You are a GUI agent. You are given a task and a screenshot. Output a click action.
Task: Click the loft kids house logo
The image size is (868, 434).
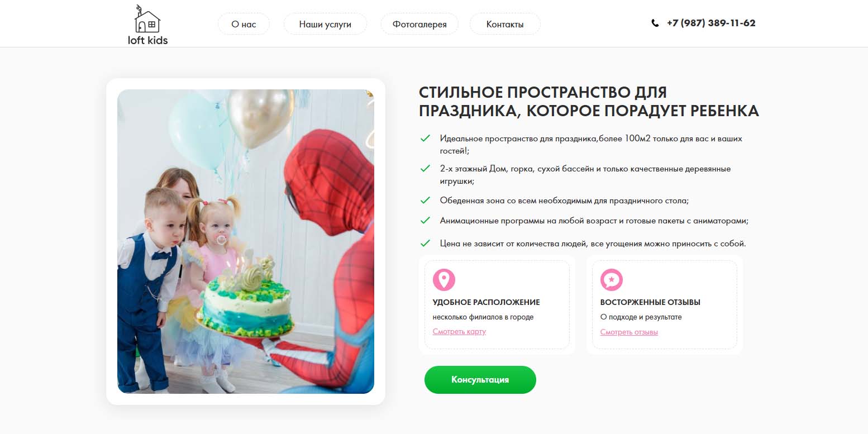(147, 24)
